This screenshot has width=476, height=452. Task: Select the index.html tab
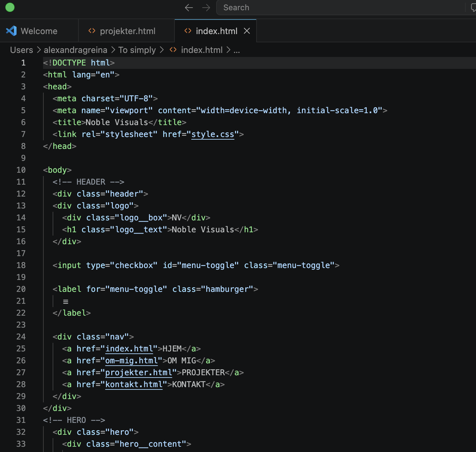tap(215, 31)
